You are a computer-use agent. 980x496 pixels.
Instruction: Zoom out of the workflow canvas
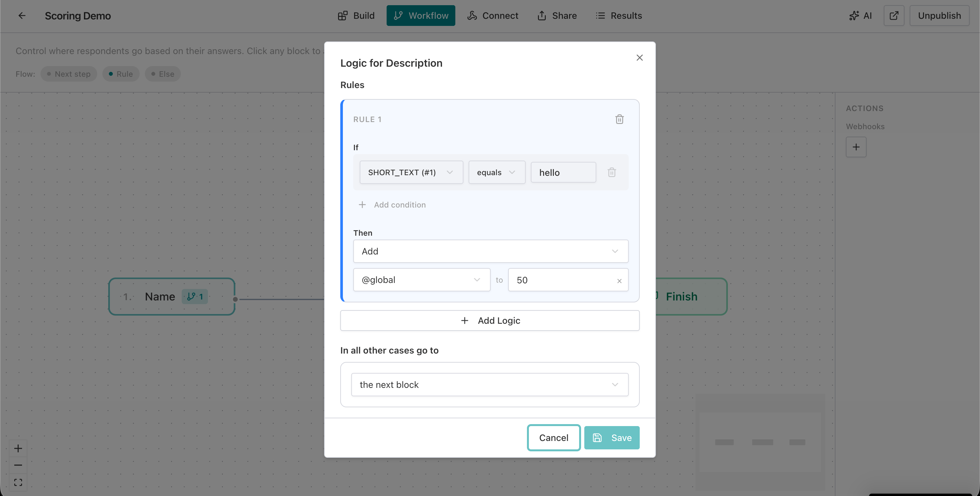pyautogui.click(x=18, y=465)
